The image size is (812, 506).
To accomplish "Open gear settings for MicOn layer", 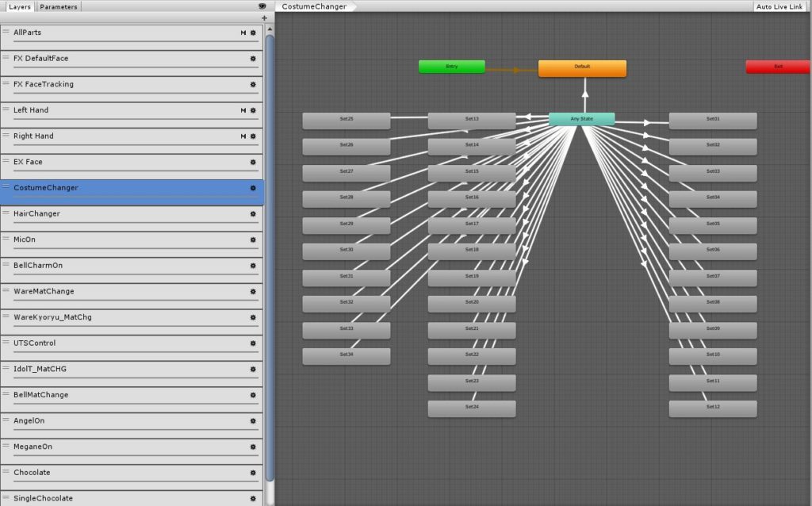I will (253, 240).
